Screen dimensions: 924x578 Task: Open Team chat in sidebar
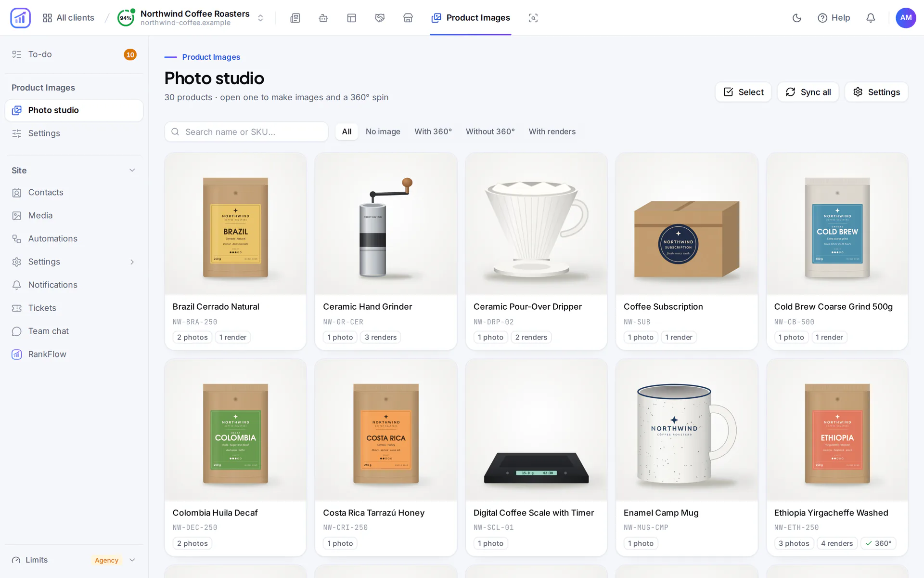(74, 331)
